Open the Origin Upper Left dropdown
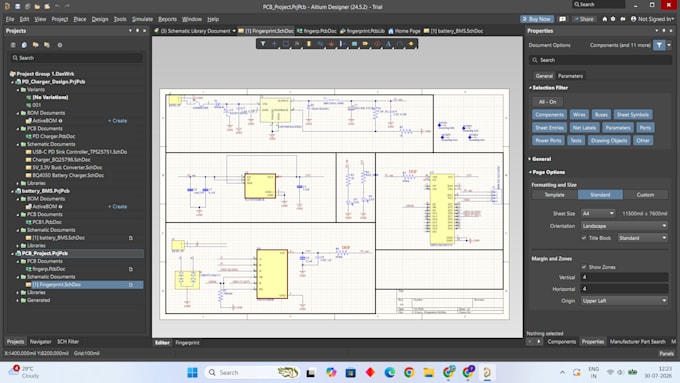Viewport: 680px width, 383px height. (x=624, y=301)
